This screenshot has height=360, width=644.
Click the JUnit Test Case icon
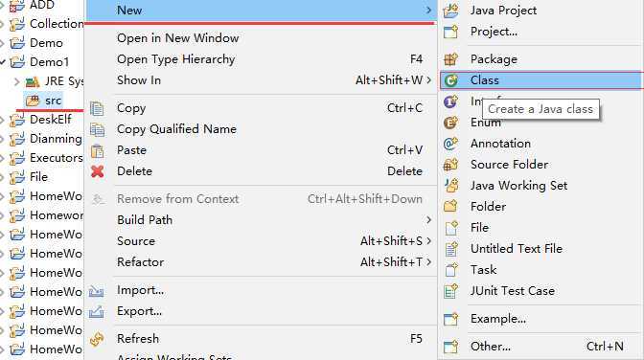[x=450, y=291]
